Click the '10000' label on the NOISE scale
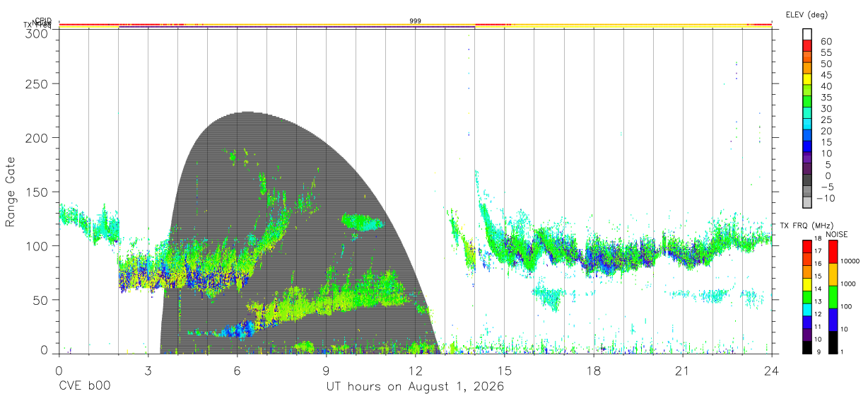The height and width of the screenshot is (401, 868). click(x=850, y=261)
